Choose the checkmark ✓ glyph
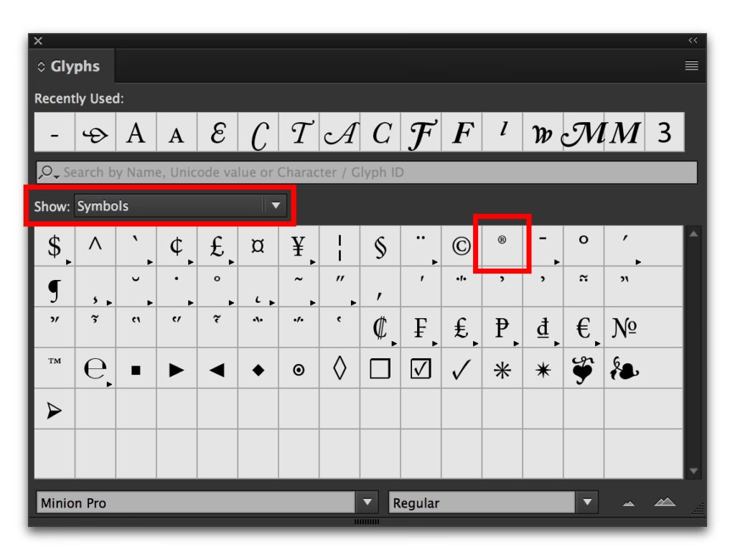Image resolution: width=735 pixels, height=560 pixels. (461, 369)
